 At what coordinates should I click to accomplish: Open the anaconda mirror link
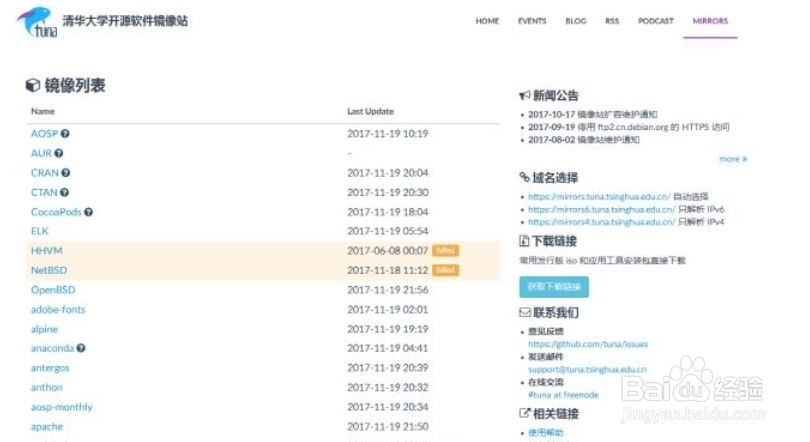[x=52, y=349]
